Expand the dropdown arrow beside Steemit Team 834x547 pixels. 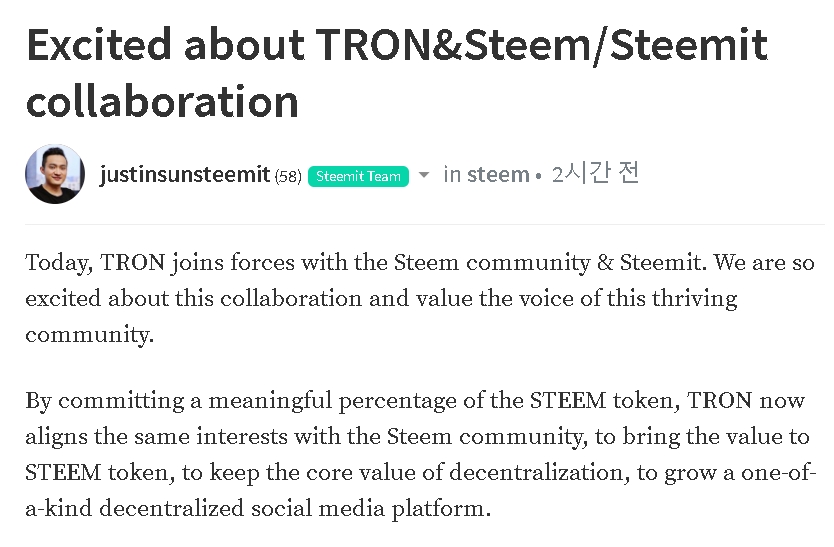pyautogui.click(x=423, y=175)
